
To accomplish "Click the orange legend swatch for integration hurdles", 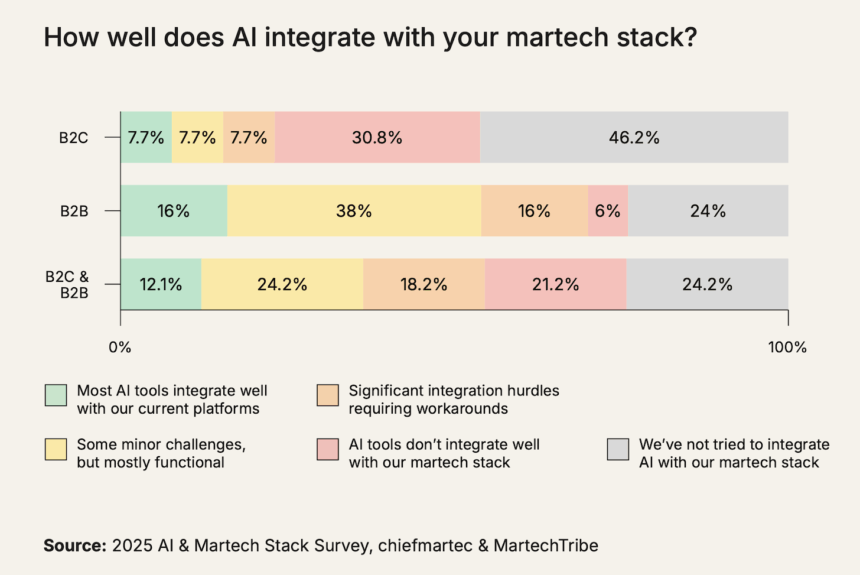I will pos(327,395).
